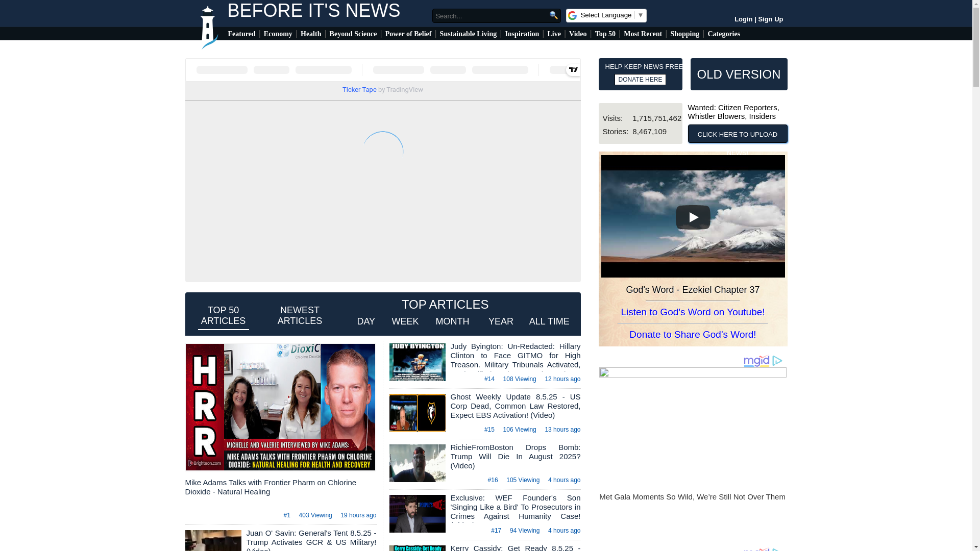
Task: Click the Before It's News title
Action: pyautogui.click(x=314, y=11)
